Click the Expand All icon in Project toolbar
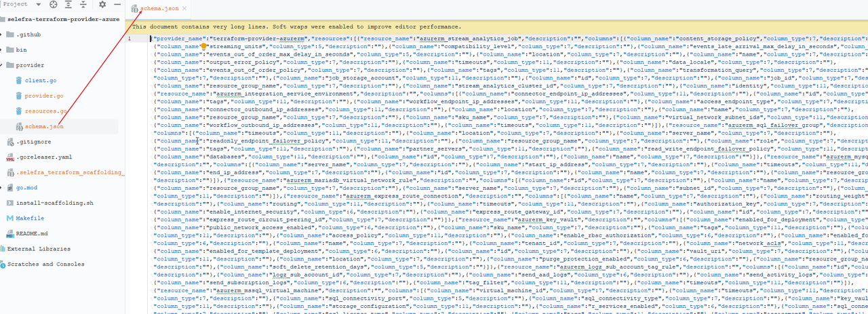This screenshot has width=868, height=314. [68, 4]
